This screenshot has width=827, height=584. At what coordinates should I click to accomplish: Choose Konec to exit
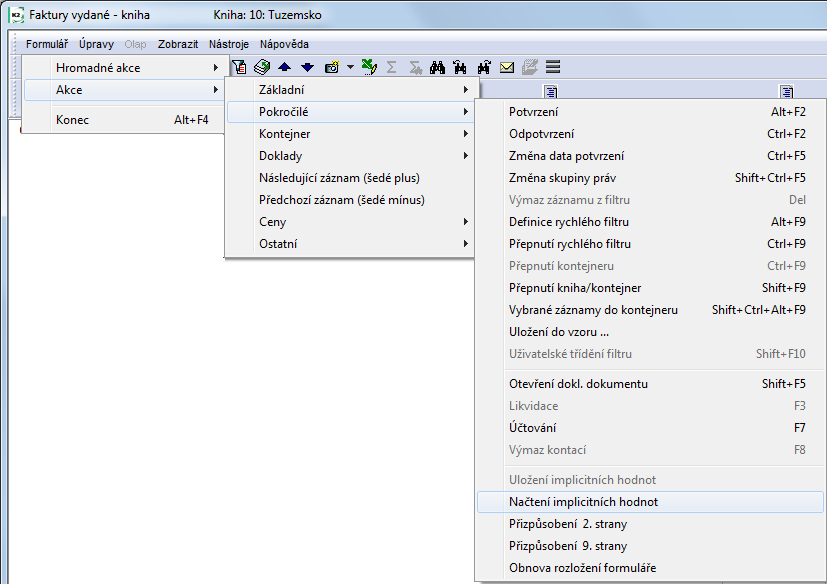pos(126,120)
